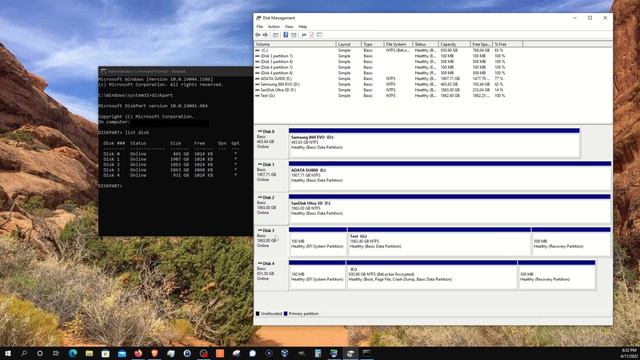Select the Disk 2 label box
The height and width of the screenshot is (360, 640).
click(271, 209)
